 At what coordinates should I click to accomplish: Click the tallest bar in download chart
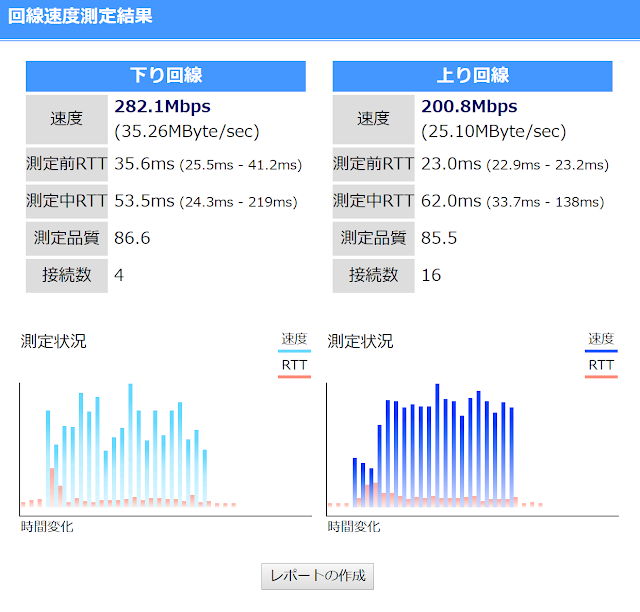point(131,445)
